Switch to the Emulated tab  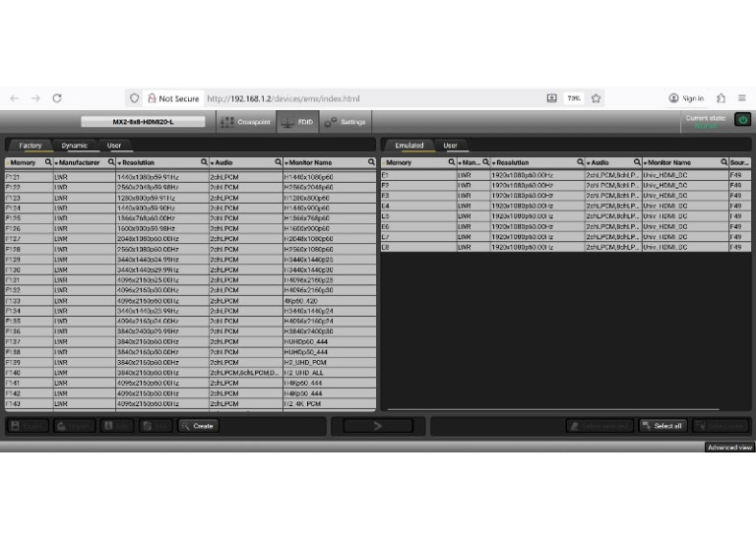point(409,146)
